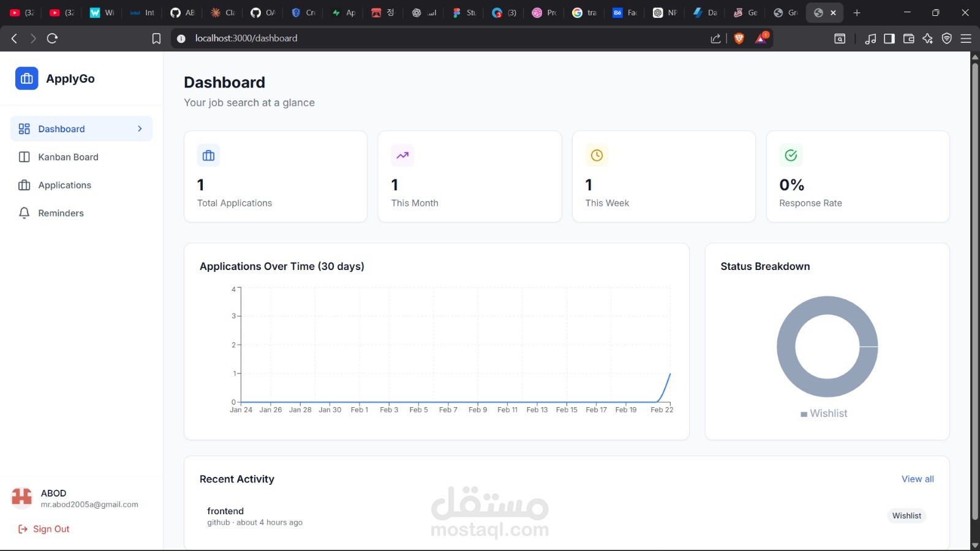Click the Sign Out arrow icon

(x=23, y=529)
